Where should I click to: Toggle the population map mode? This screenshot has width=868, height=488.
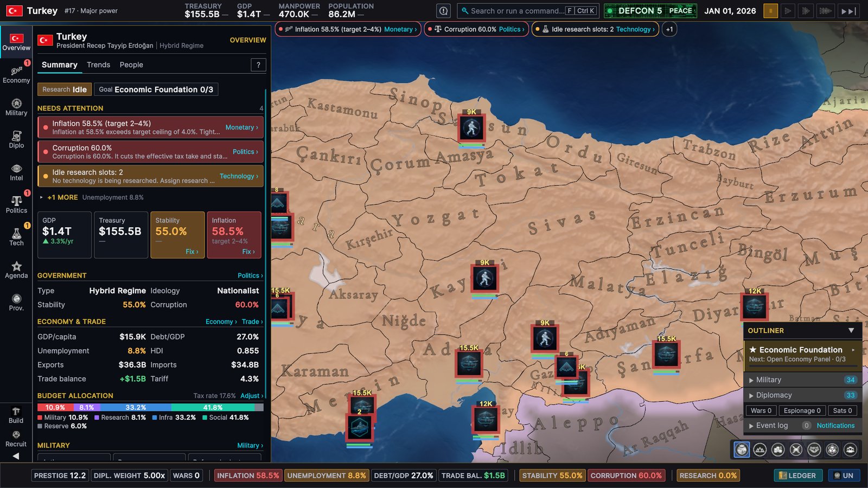click(851, 450)
